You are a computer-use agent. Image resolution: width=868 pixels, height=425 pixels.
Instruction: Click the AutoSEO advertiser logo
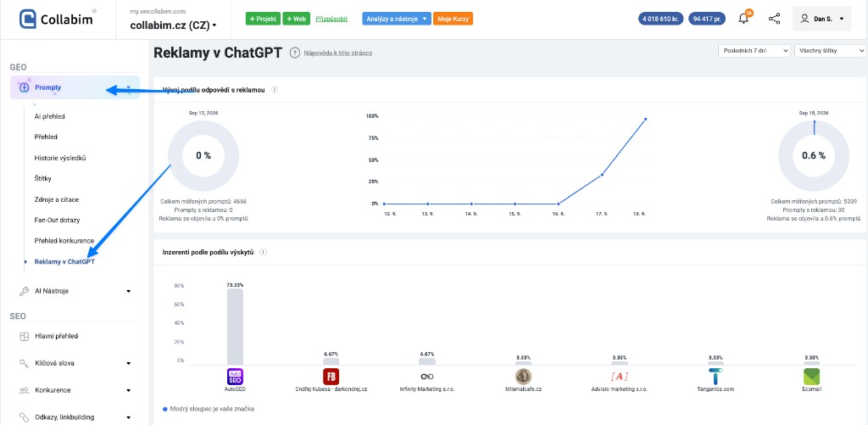[236, 377]
